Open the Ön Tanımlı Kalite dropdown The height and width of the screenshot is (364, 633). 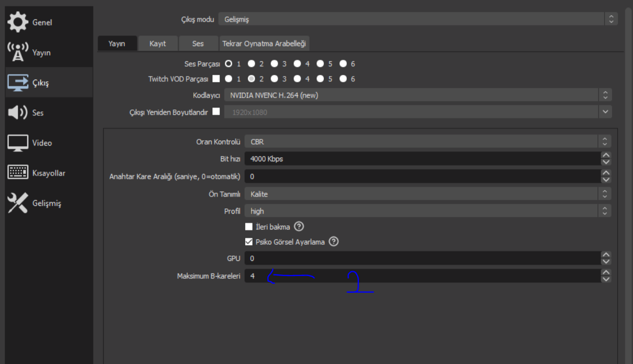[428, 194]
